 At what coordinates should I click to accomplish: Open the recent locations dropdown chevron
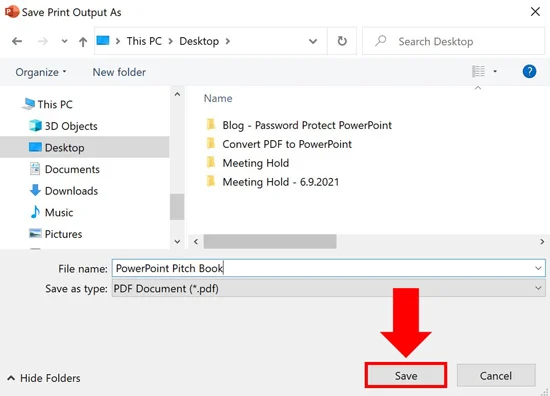point(64,41)
